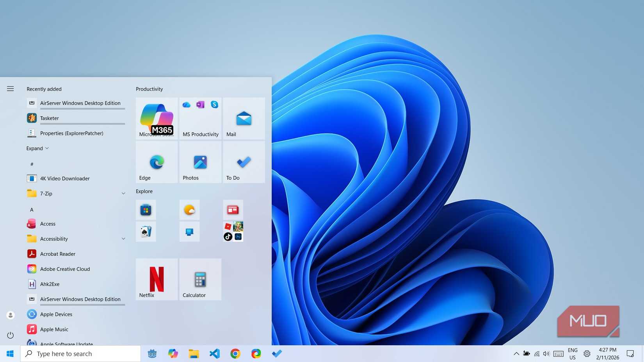Open the Start menu hamburger menu
Image resolution: width=644 pixels, height=362 pixels.
10,89
